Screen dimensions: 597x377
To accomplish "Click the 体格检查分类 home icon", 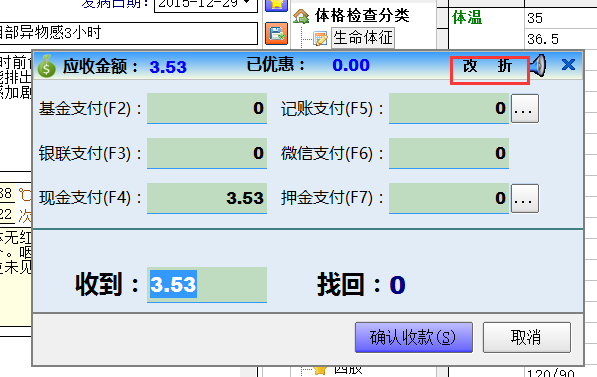I will 301,16.
